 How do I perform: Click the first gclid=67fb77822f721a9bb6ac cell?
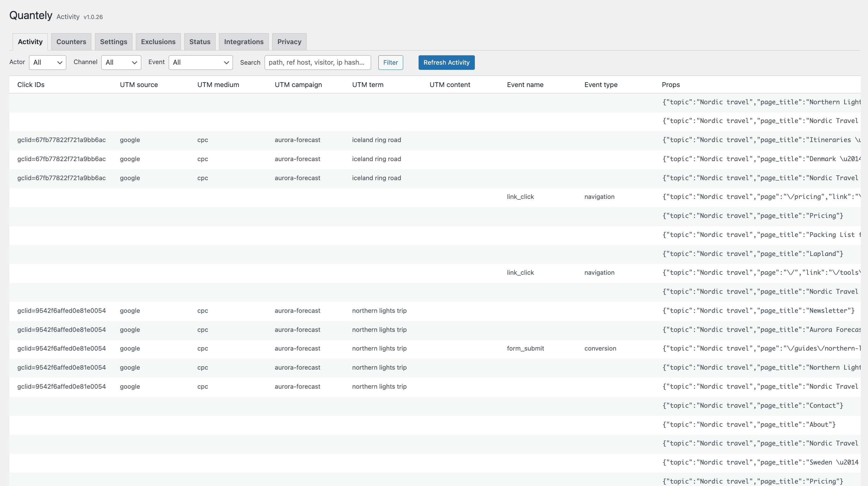point(61,140)
